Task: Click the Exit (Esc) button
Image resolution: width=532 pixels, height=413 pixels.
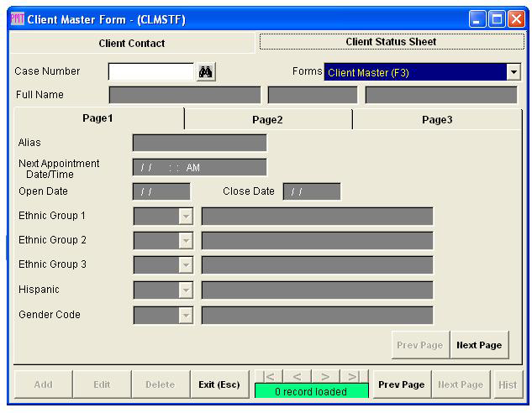Action: 219,384
